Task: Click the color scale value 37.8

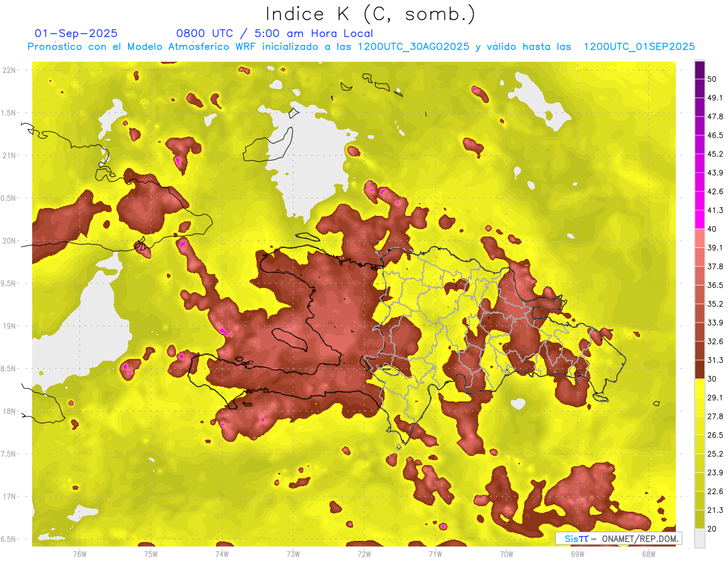Action: (x=715, y=266)
